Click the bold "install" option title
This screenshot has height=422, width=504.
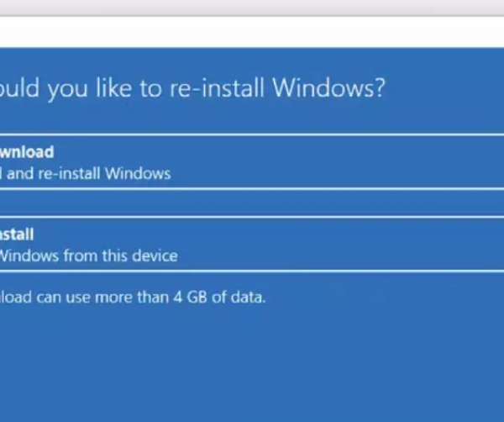click(17, 234)
